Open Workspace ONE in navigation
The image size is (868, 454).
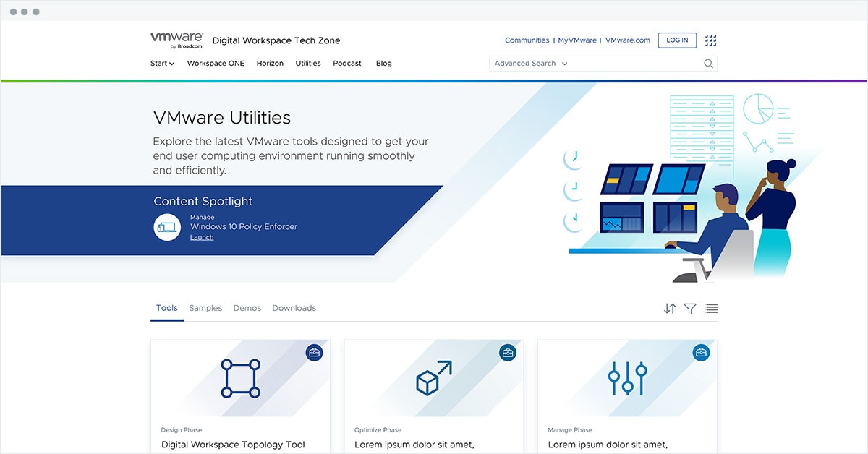point(216,64)
